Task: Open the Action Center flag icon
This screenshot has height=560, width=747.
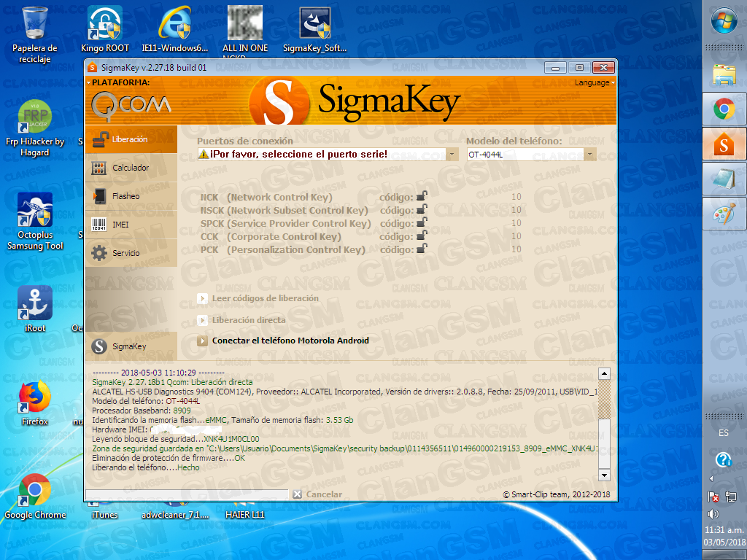Action: 713,497
